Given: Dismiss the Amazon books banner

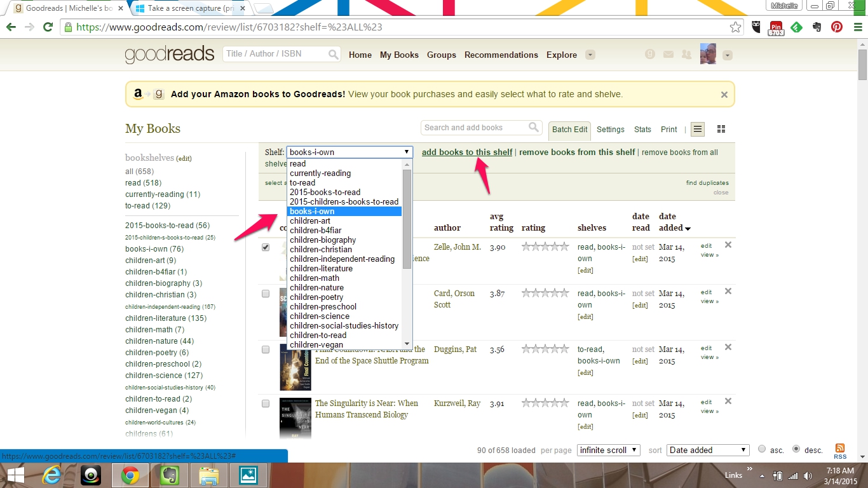Looking at the screenshot, I should (x=724, y=95).
